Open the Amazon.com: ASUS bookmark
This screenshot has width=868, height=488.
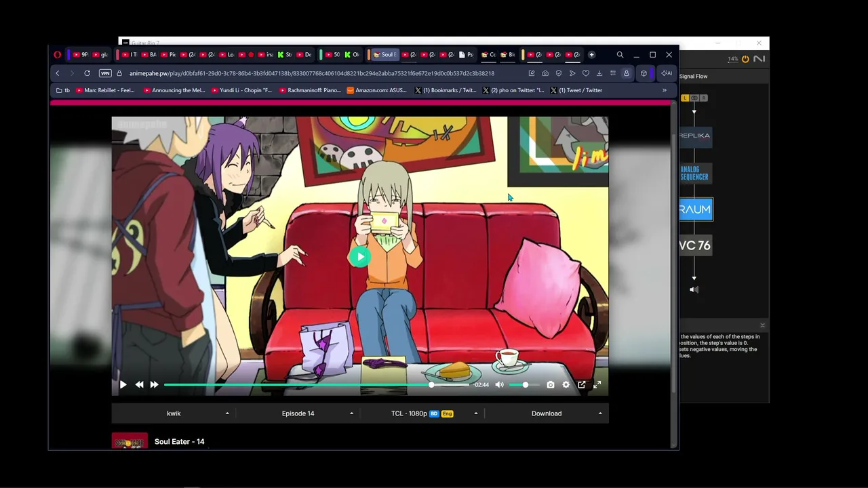[x=377, y=90]
